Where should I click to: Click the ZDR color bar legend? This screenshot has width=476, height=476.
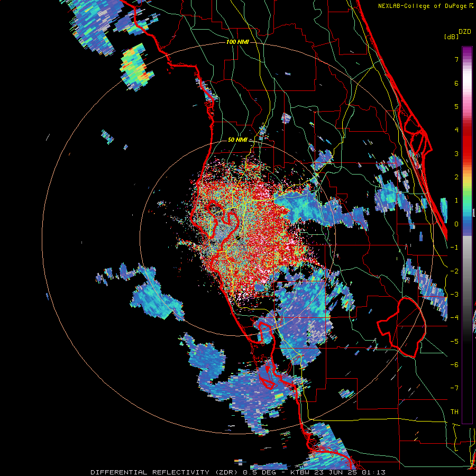467,235
